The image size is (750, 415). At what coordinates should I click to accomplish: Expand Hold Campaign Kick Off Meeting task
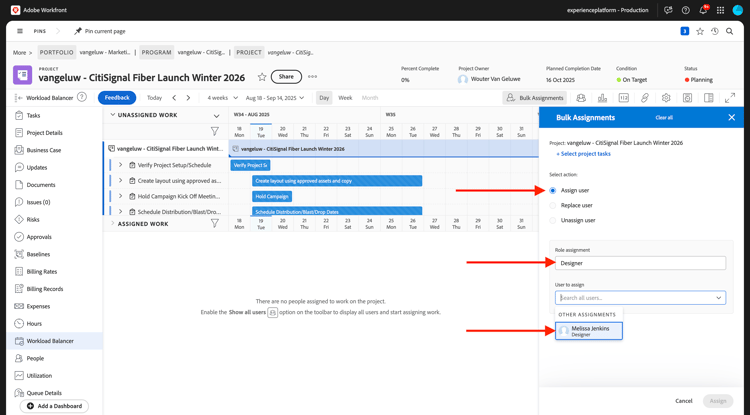click(x=121, y=196)
